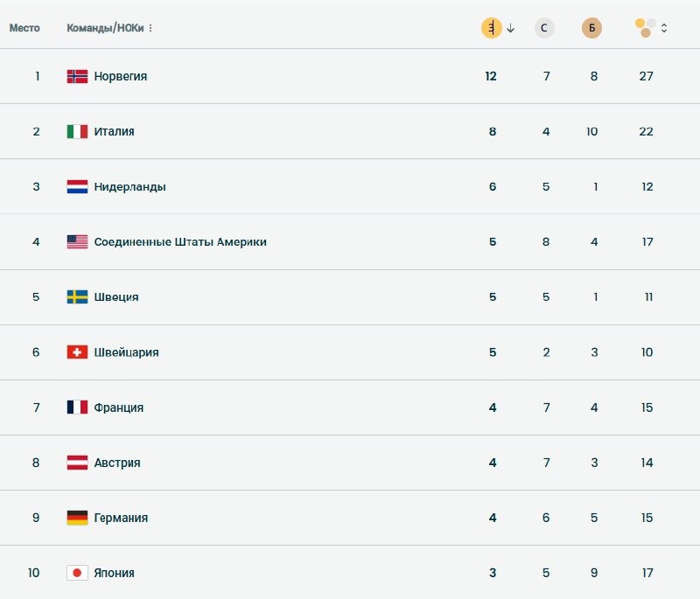
Task: Click the gold medal column header circle
Action: (x=492, y=28)
